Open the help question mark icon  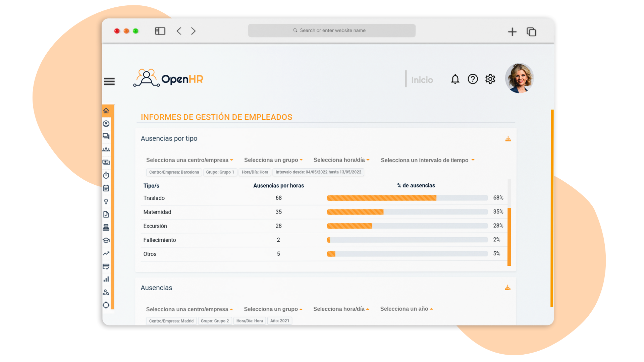473,79
